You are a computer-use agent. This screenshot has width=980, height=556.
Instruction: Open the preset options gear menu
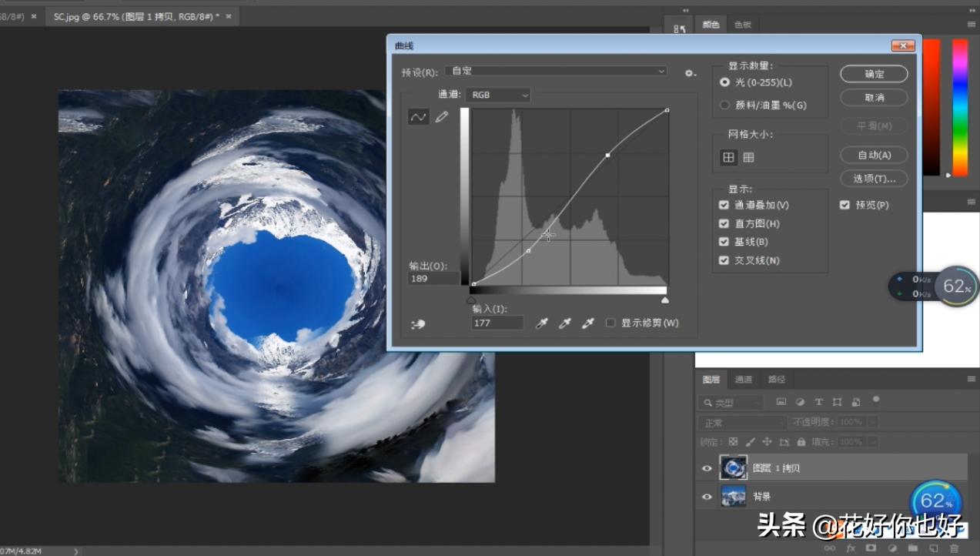(690, 73)
